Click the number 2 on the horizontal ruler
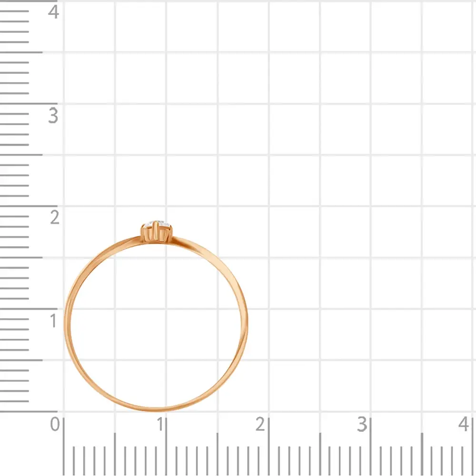 tap(260, 424)
